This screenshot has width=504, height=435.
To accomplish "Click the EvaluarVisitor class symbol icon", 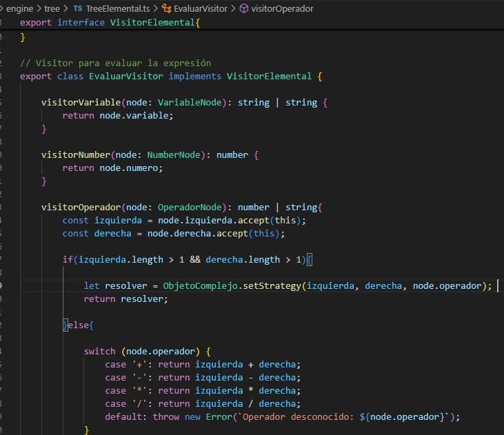I will click(166, 9).
